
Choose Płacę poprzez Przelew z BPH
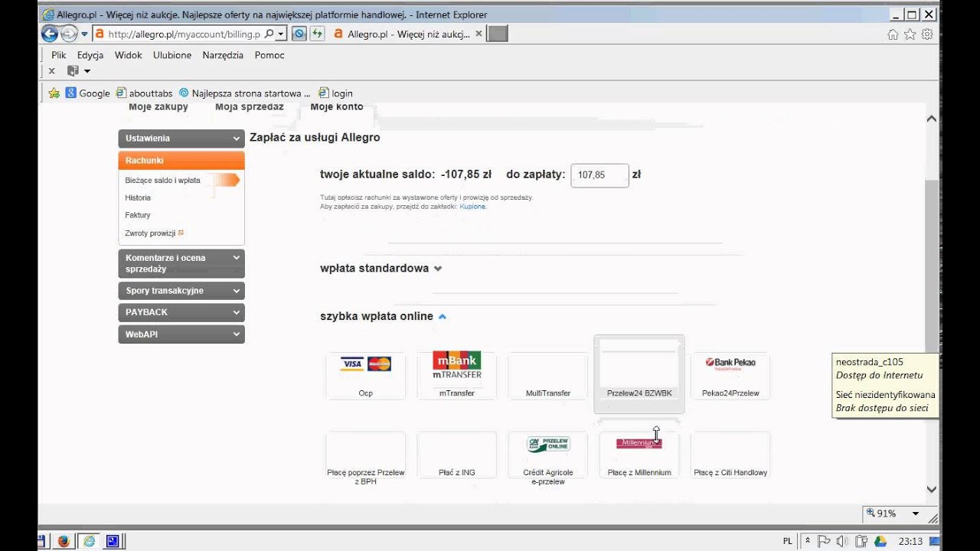[365, 458]
